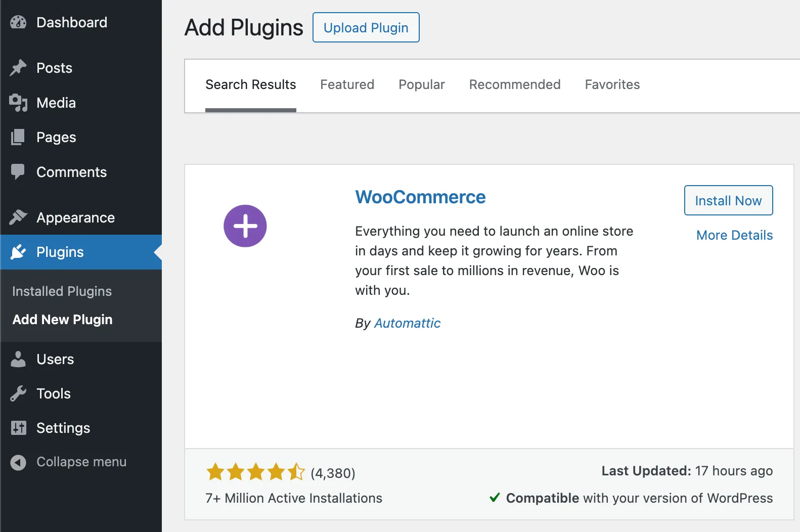Click the Upload Plugin button
800x532 pixels.
(x=366, y=27)
